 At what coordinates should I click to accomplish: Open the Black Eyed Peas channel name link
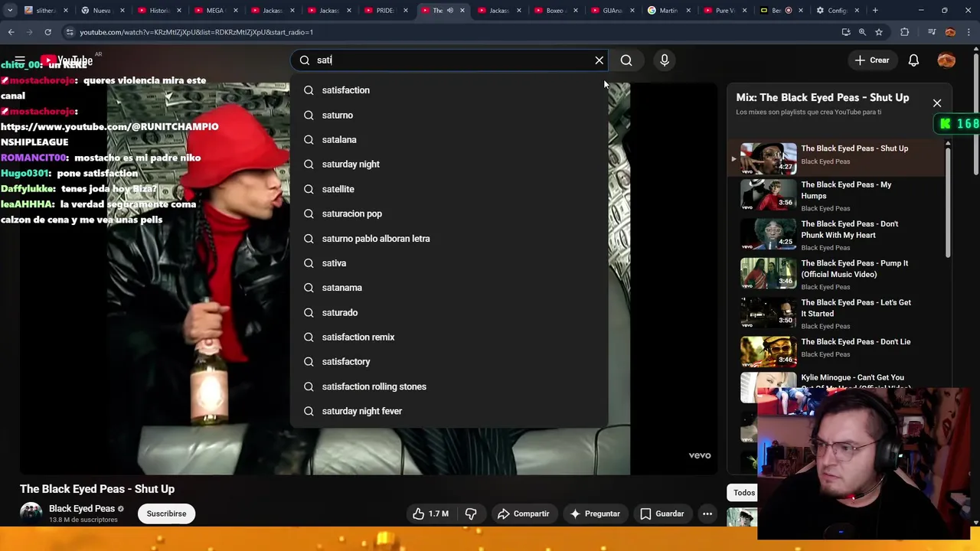pos(82,508)
